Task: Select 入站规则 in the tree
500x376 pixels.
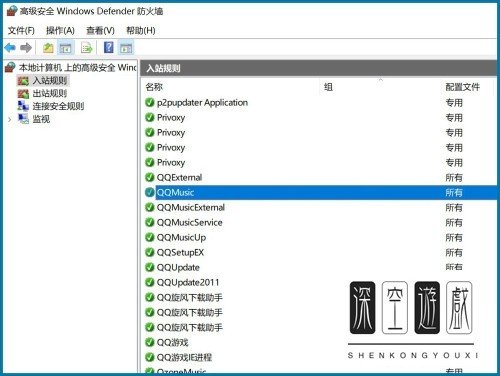Action: click(x=50, y=81)
